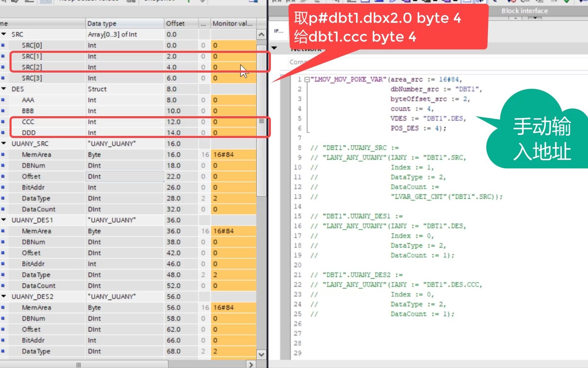Click the table vertical scrollbar thumb
588x368 pixels.
(261, 121)
